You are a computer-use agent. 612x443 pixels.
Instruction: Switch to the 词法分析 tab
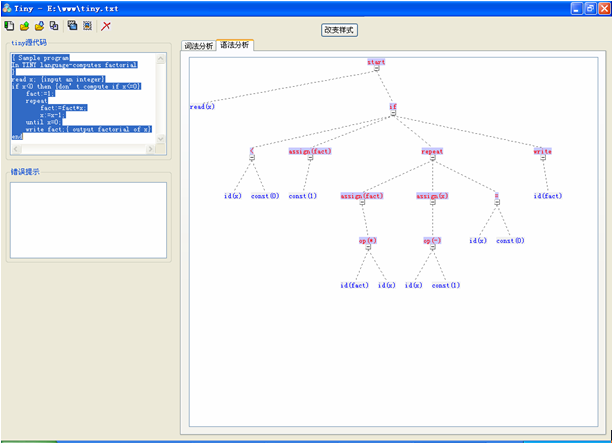click(198, 46)
